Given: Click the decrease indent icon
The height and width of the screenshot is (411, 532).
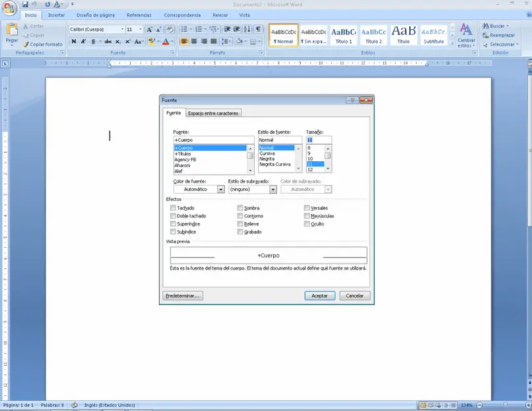Looking at the screenshot, I should 227,30.
